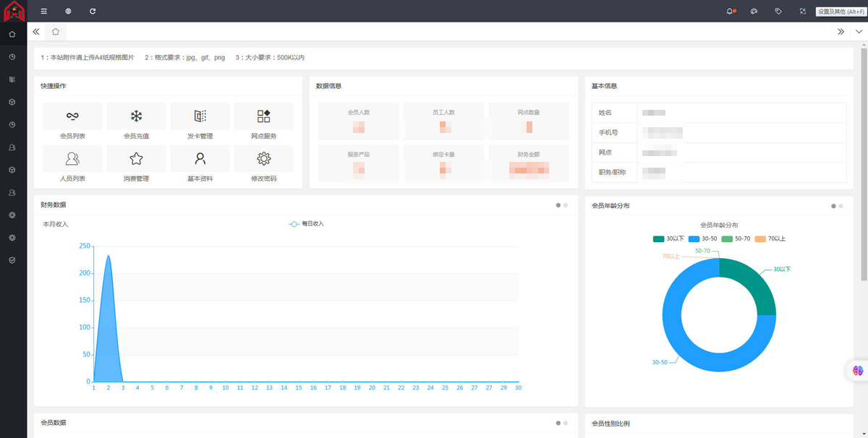The width and height of the screenshot is (868, 438).
Task: Toggle fullscreen mode icon in header
Action: click(803, 12)
